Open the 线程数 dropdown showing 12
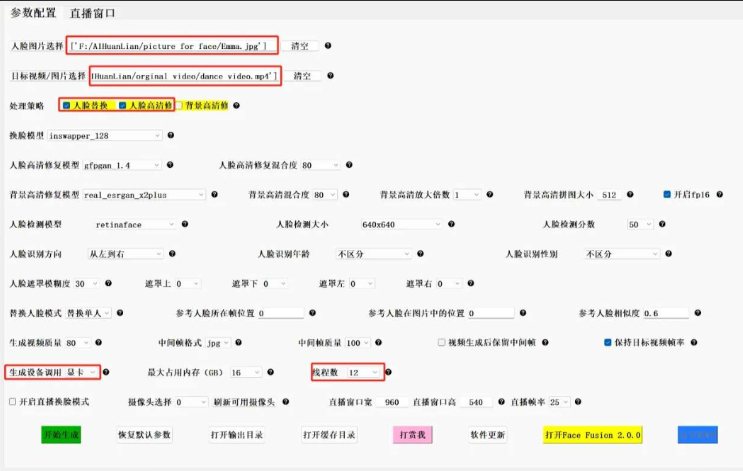The image size is (743, 471). pos(363,372)
